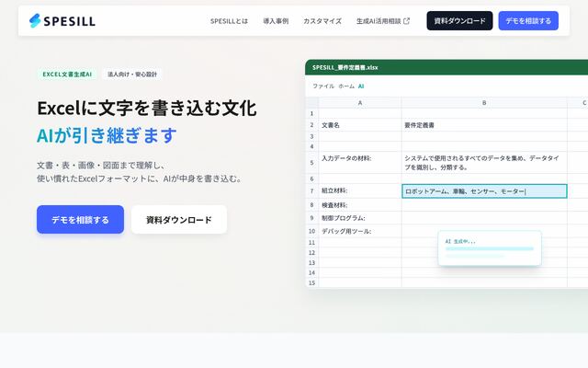The height and width of the screenshot is (368, 588).
Task: Click the dark 資料ダウンロード header button
Action: click(x=459, y=20)
